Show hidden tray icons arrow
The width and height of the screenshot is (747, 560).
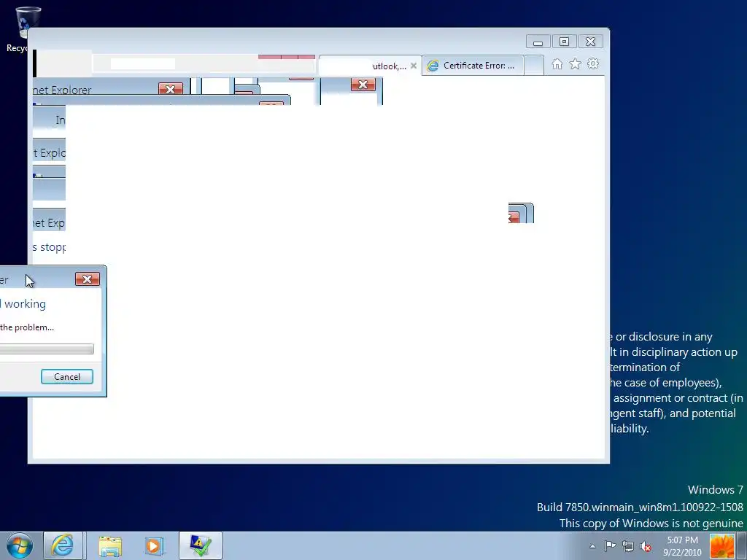point(592,547)
